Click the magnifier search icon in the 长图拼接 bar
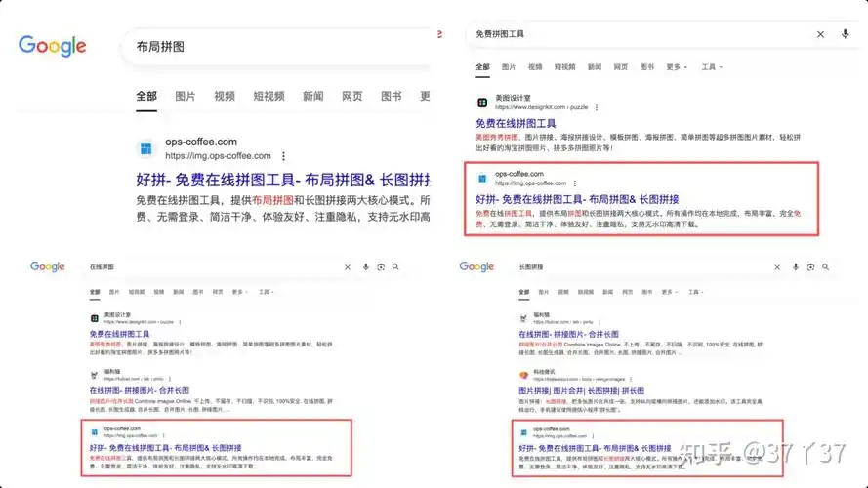Viewport: 868px width, 488px height. pos(826,267)
